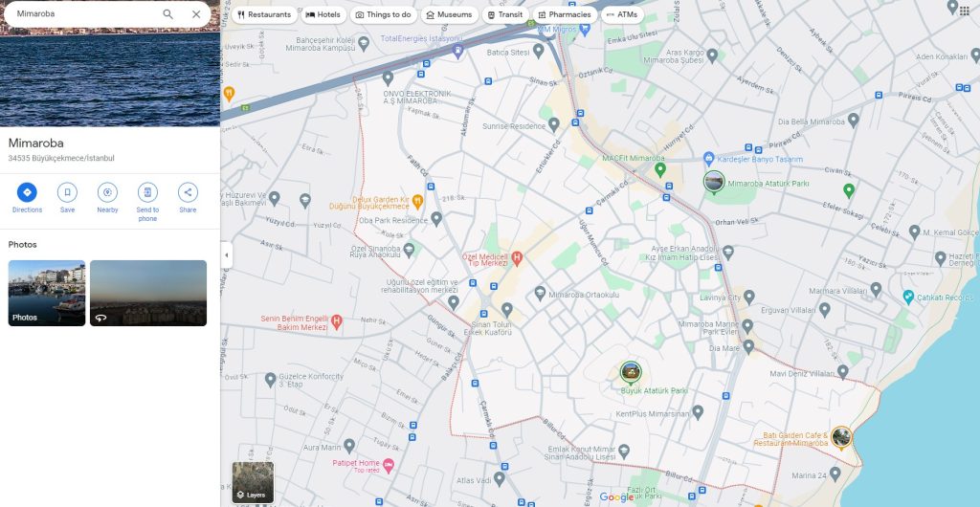Collapse the side panel arrow
Viewport: 980px width, 507px height.
click(x=226, y=255)
